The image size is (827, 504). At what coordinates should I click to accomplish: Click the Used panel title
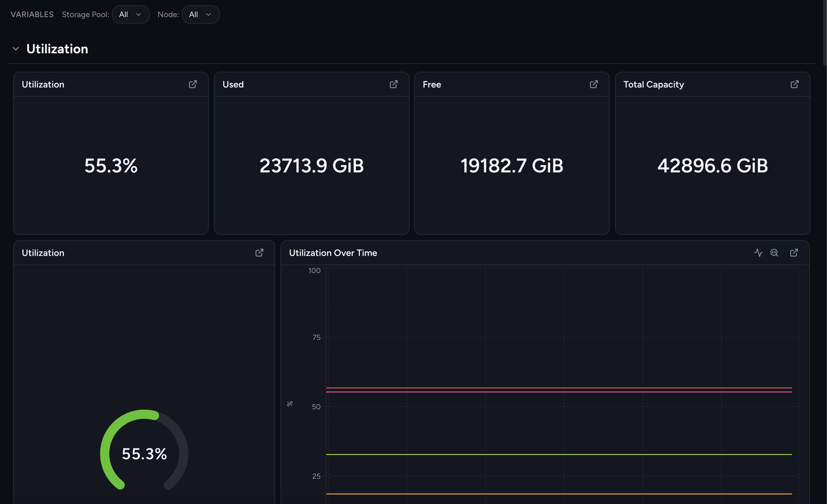pos(233,85)
